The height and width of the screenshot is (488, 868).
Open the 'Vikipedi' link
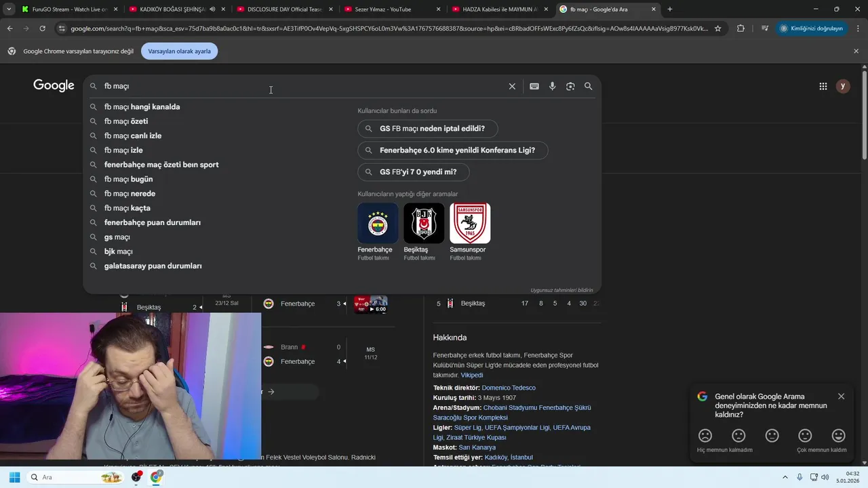472,375
